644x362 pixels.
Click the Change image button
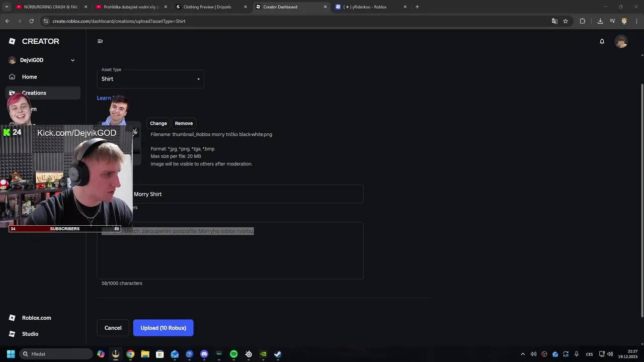[158, 123]
